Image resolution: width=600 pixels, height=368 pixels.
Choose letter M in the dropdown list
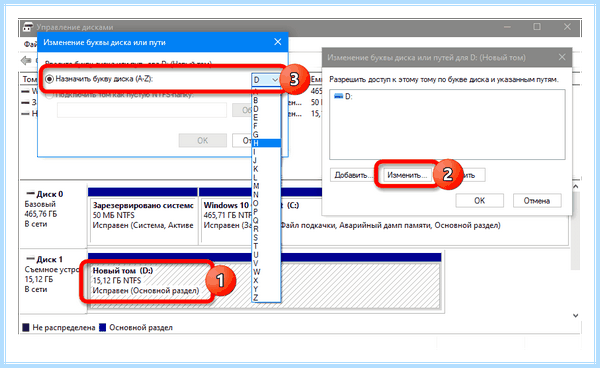pos(266,186)
